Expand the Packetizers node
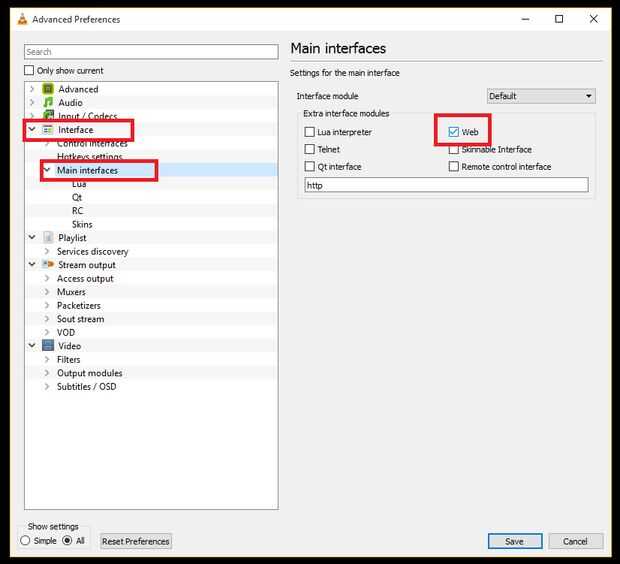 [x=47, y=305]
